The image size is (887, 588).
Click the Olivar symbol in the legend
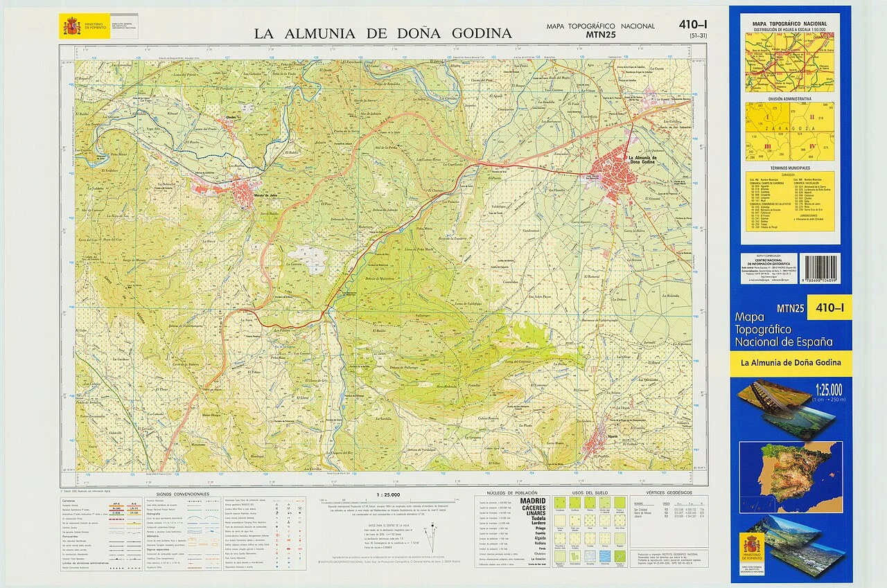[x=590, y=520]
